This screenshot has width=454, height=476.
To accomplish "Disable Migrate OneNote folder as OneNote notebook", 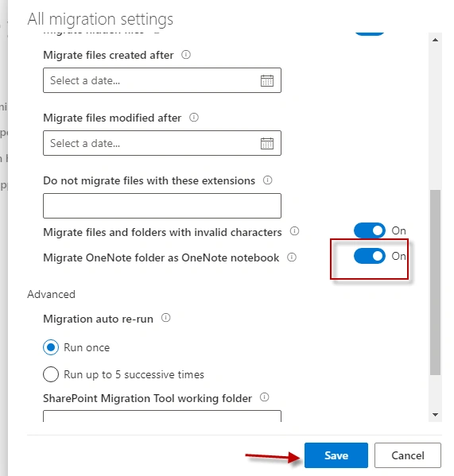I will coord(369,256).
